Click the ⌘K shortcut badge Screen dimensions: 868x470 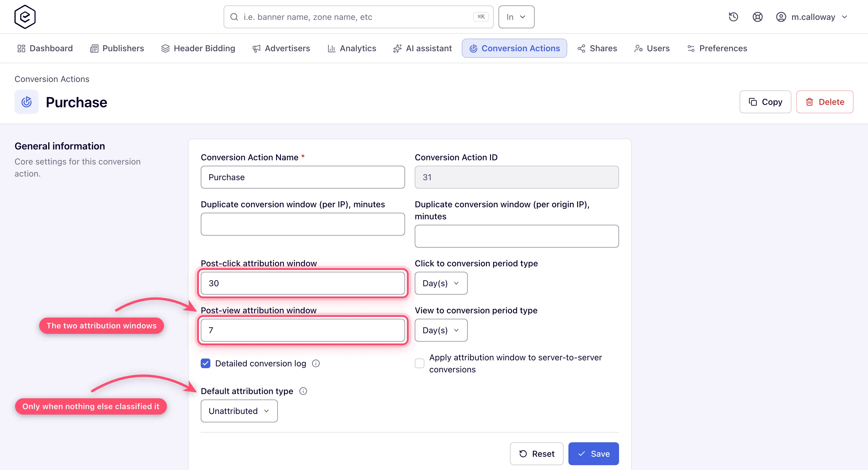[481, 17]
